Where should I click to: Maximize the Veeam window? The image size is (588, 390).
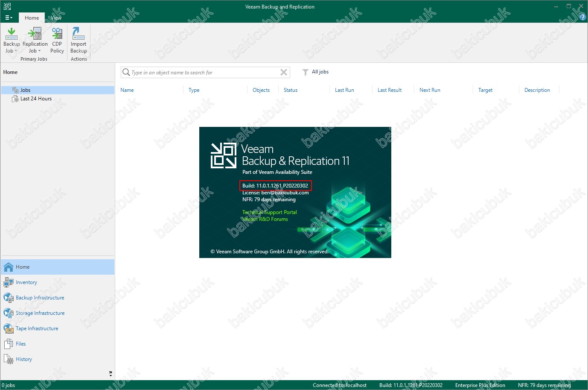(x=569, y=6)
